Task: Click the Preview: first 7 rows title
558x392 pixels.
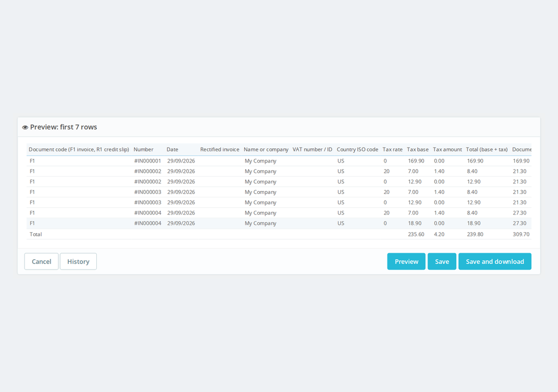Action: pos(64,127)
